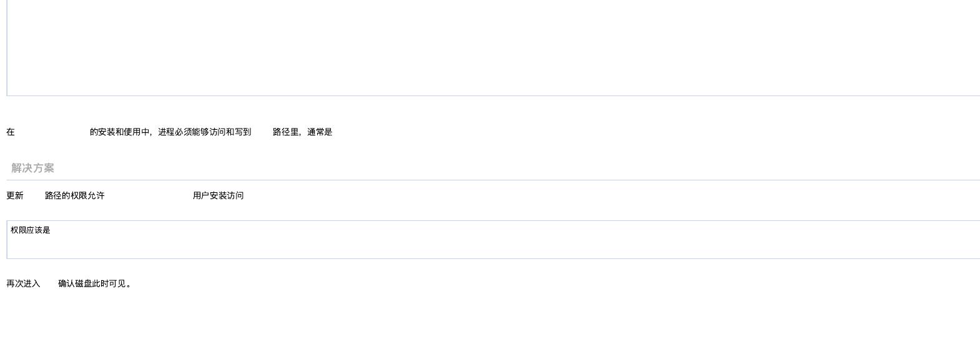Screen dimensions: 980x347
Task: Click the 通常是 text
Action: [320, 132]
